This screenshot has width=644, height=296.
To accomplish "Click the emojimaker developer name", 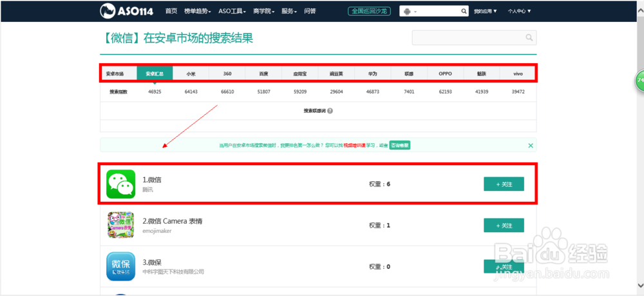I will pyautogui.click(x=157, y=231).
